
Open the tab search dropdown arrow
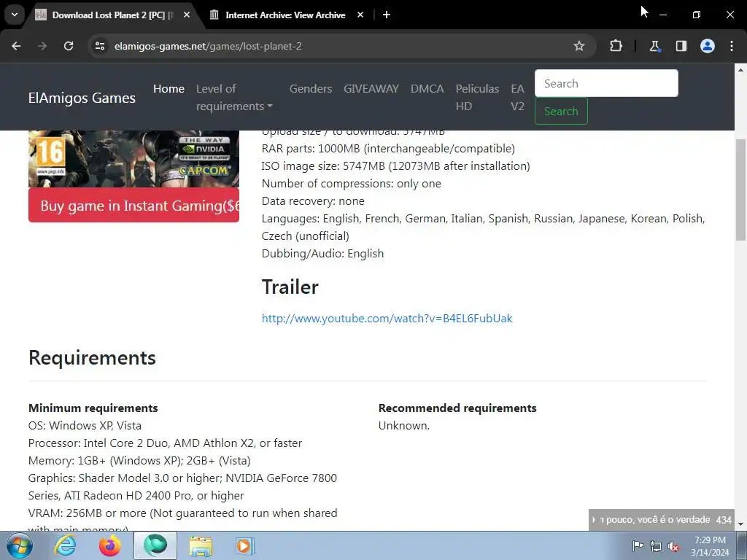tap(15, 15)
